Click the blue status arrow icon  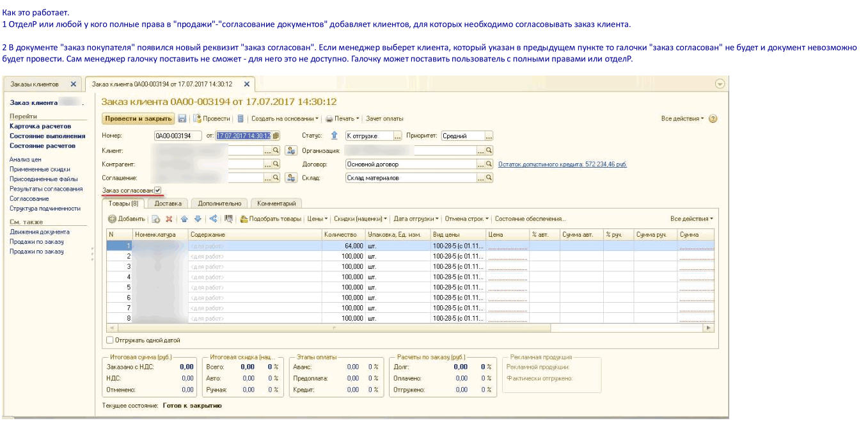click(x=333, y=136)
